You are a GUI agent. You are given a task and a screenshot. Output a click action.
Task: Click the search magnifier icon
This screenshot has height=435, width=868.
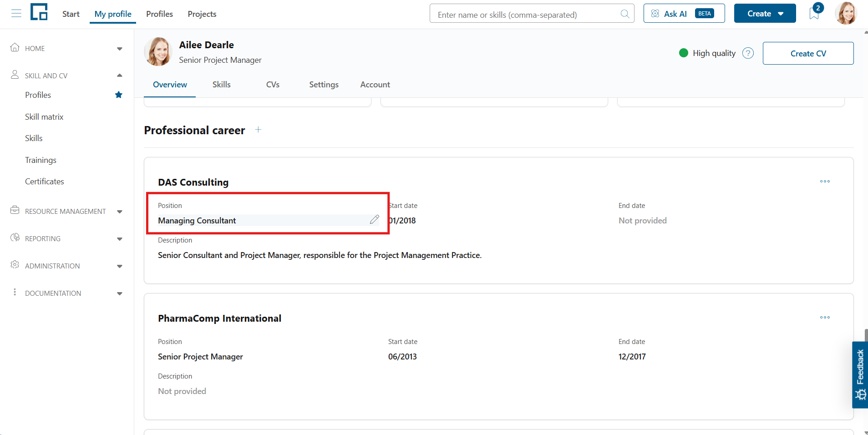625,14
